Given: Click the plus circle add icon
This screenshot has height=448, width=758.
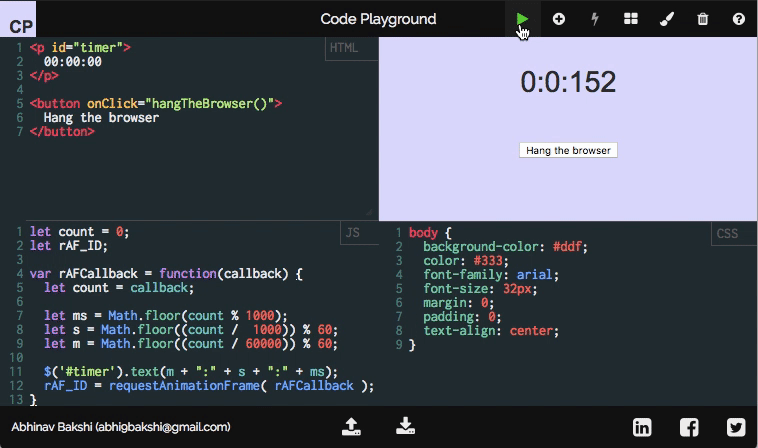Looking at the screenshot, I should [x=559, y=19].
